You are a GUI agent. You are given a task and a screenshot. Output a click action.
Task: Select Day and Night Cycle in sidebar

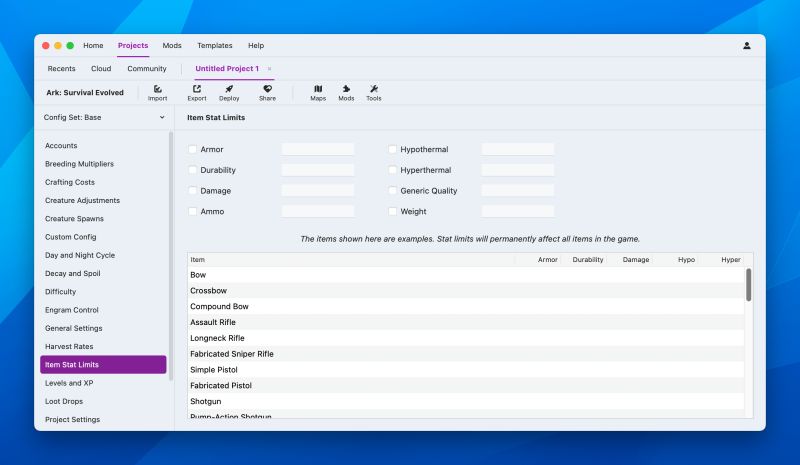pos(103,255)
